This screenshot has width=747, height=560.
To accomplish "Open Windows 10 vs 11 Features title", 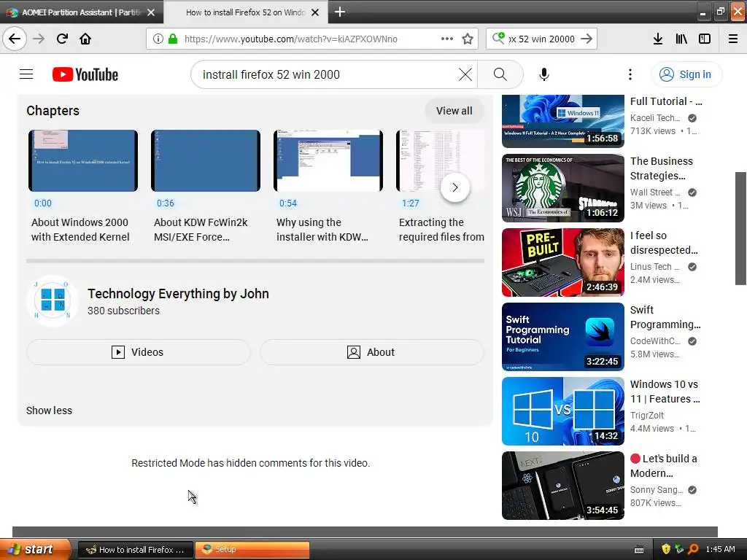I will pyautogui.click(x=665, y=392).
